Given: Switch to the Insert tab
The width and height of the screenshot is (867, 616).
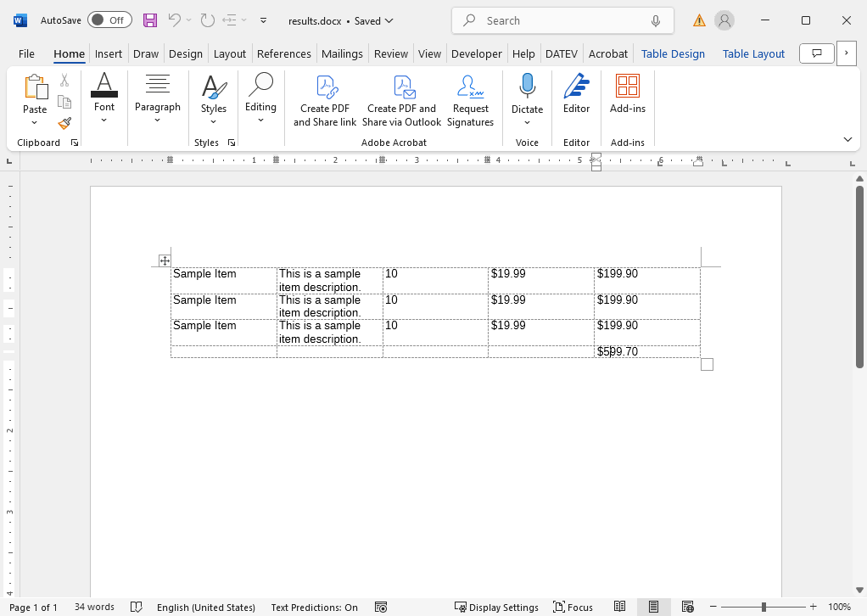Looking at the screenshot, I should [x=109, y=53].
